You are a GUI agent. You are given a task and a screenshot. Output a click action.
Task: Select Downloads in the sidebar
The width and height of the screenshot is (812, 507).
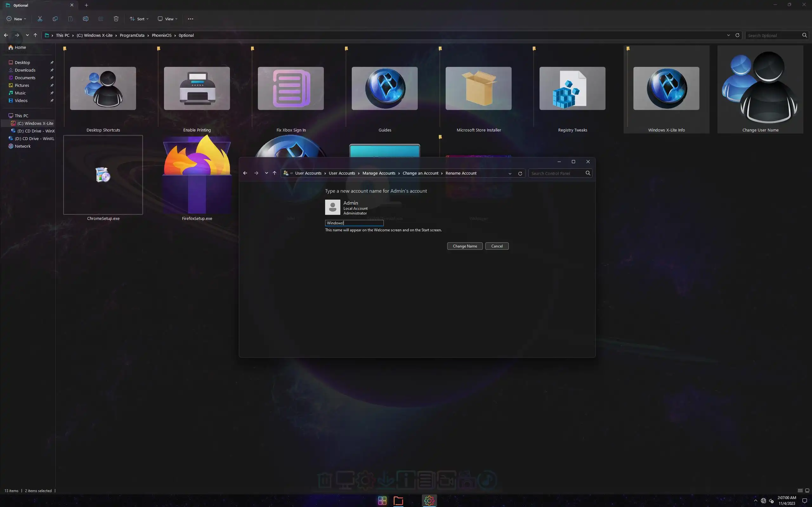pyautogui.click(x=25, y=70)
